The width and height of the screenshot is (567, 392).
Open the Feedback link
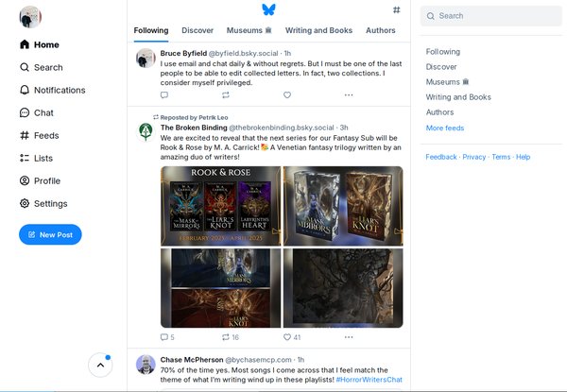(441, 157)
